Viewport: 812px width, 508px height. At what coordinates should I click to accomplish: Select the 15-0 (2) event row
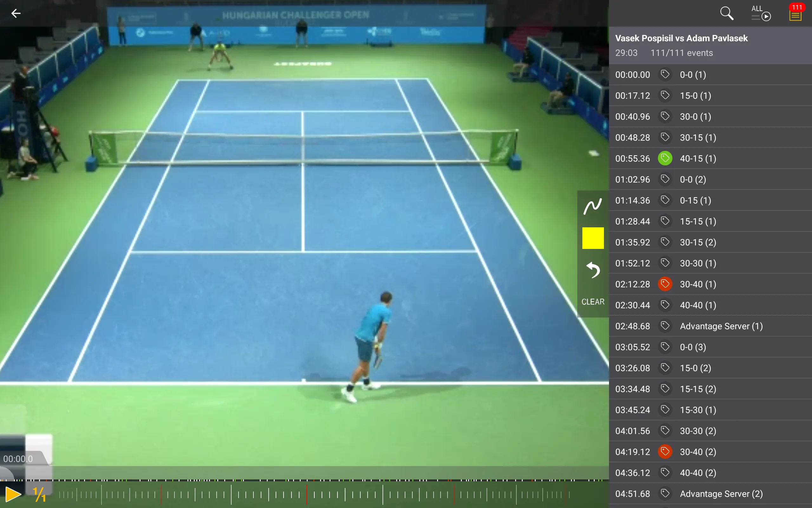click(x=710, y=368)
